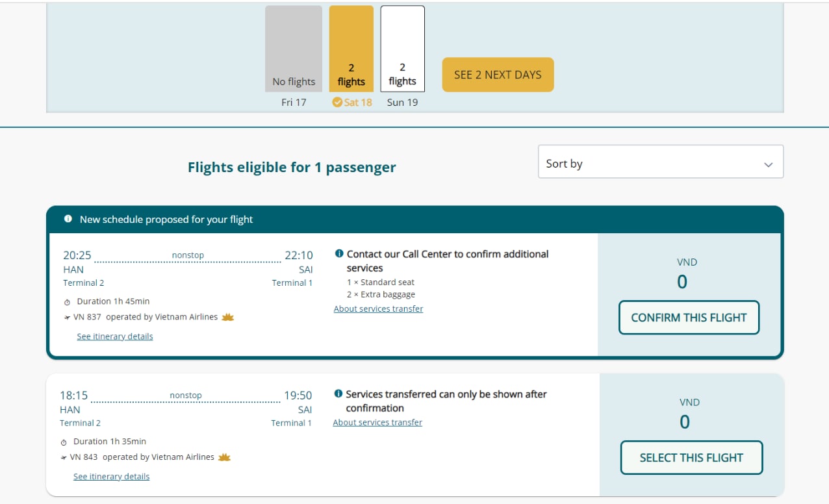Click airplane icon beside VN 843
The width and height of the screenshot is (829, 504).
(x=64, y=457)
